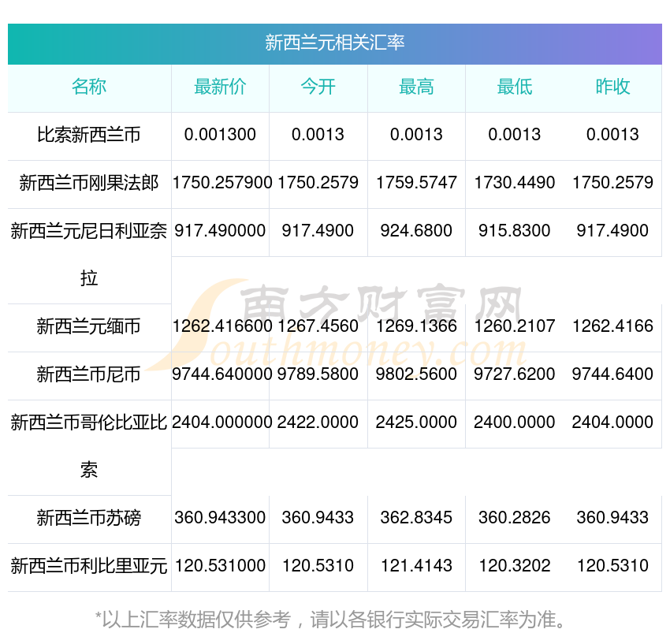Click the value 1262.416600

[x=222, y=326]
